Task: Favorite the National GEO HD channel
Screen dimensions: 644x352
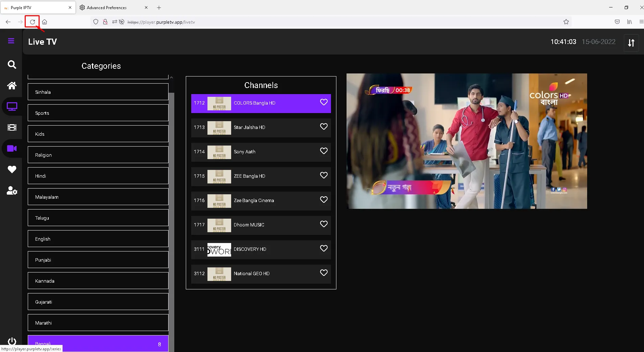Action: 324,273
